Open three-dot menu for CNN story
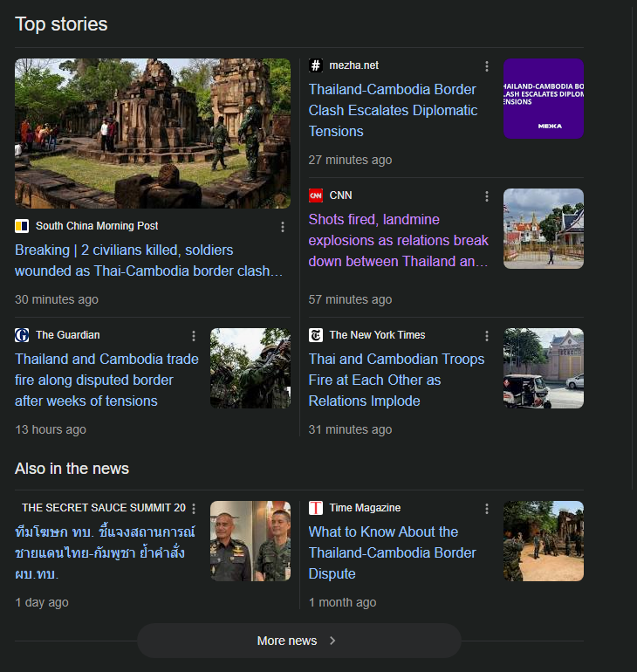 click(487, 196)
